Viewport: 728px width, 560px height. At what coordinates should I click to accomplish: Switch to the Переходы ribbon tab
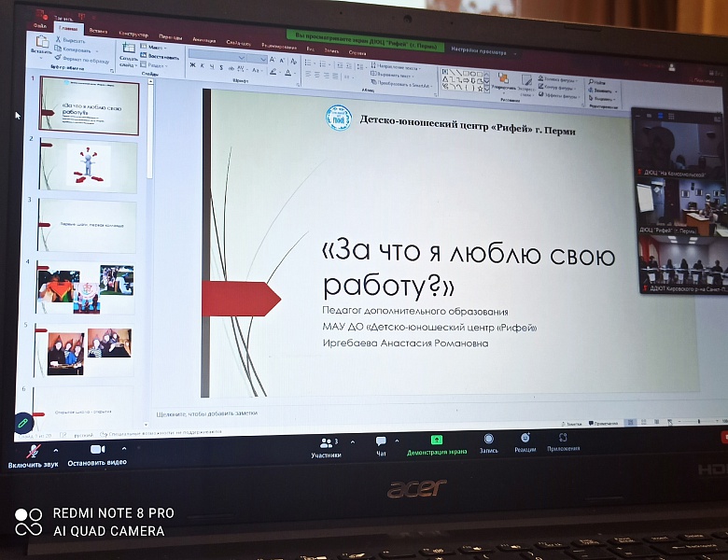[x=171, y=36]
